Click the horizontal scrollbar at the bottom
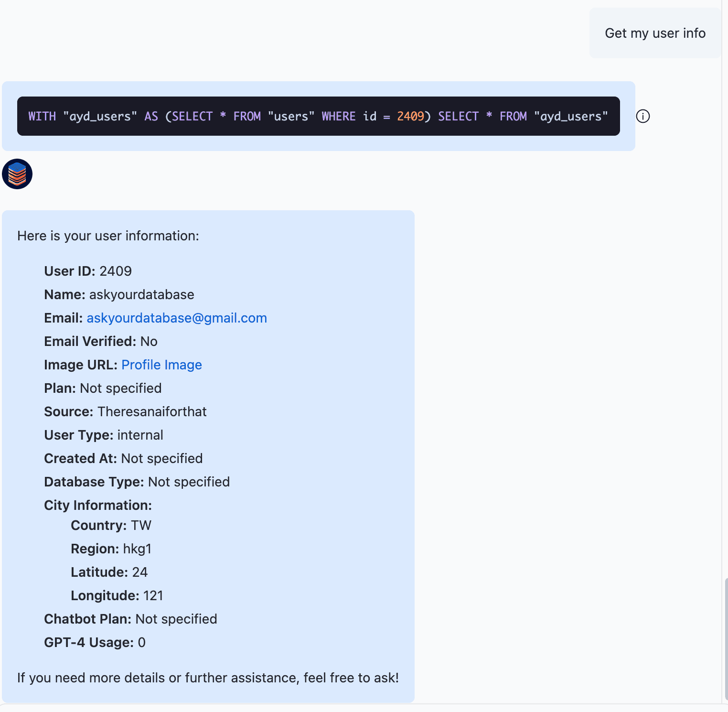Image resolution: width=728 pixels, height=712 pixels. tap(363, 709)
